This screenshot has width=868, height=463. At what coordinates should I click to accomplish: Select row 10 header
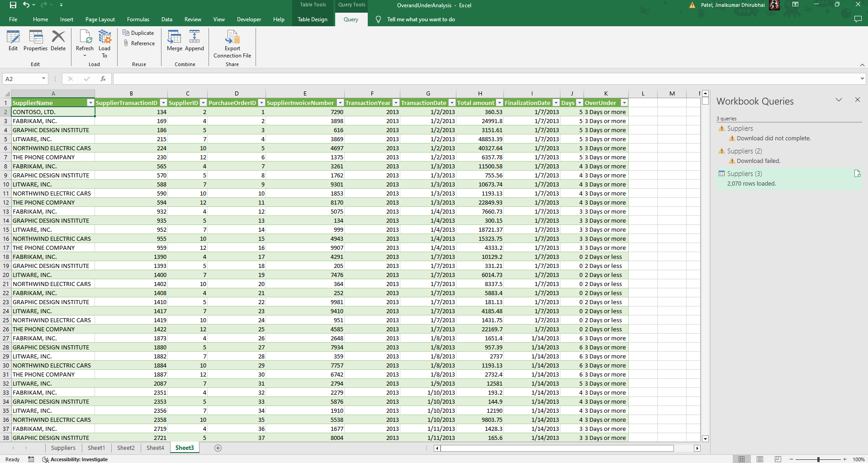[6, 184]
